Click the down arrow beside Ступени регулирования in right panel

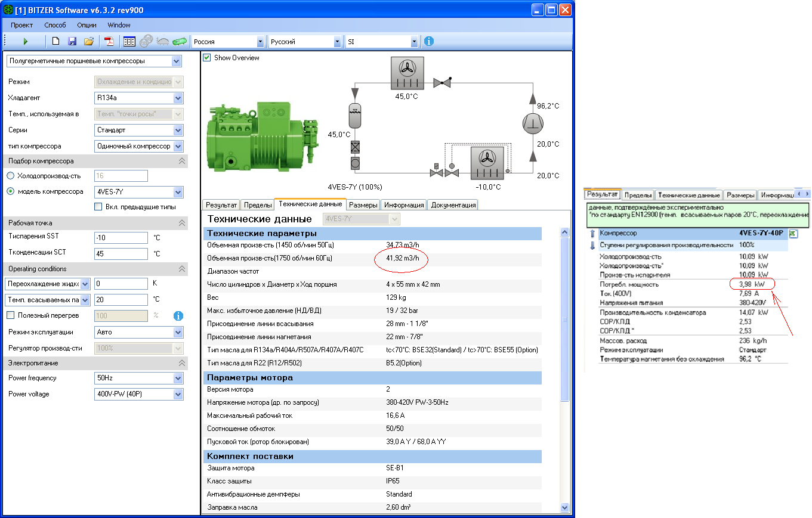click(592, 245)
